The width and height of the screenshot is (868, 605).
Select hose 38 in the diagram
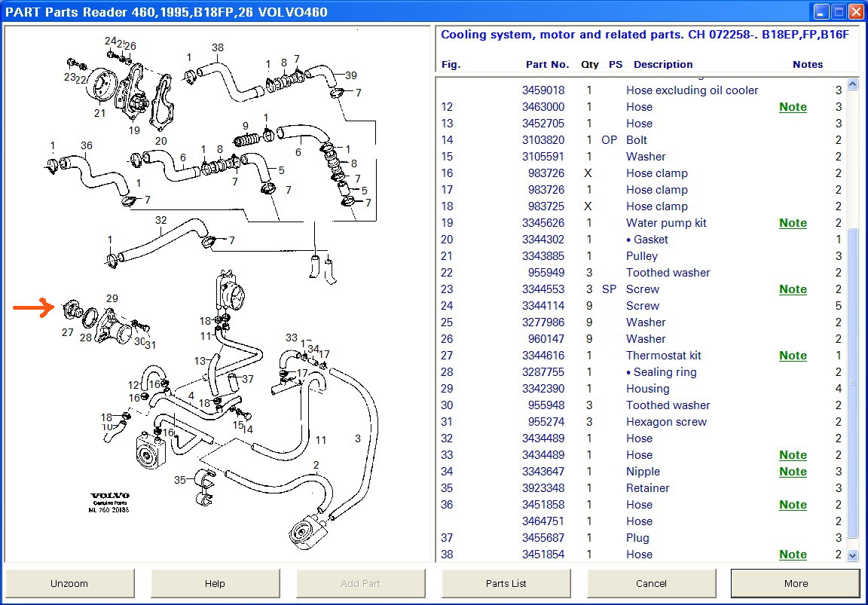(x=231, y=82)
